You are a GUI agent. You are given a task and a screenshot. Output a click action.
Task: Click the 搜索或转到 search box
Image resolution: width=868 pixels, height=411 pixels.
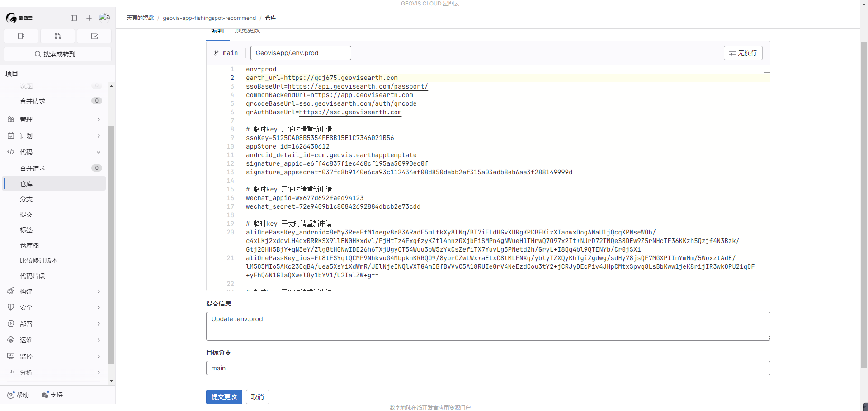point(57,54)
